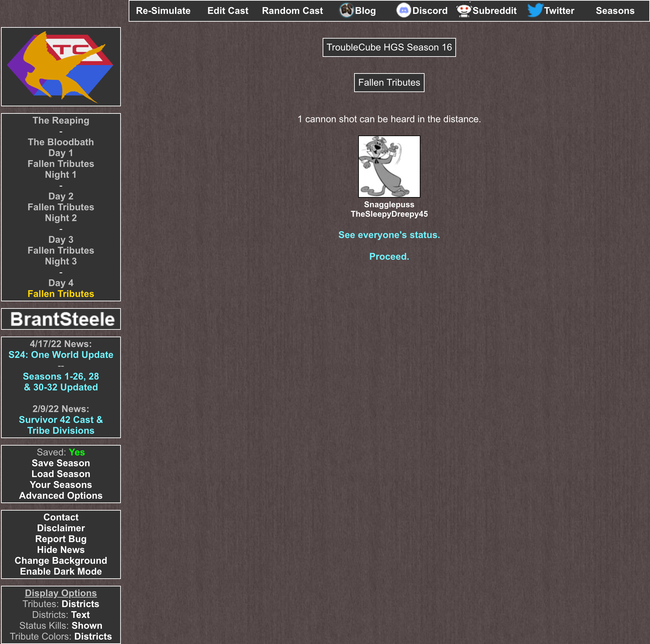Jump to Night 2 in the timeline
The image size is (650, 644).
[61, 218]
